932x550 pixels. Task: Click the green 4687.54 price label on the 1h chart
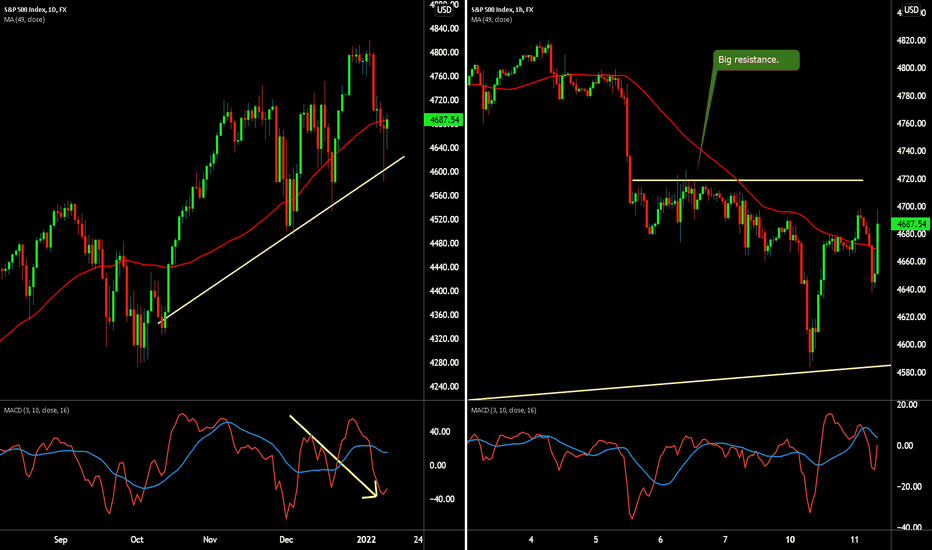tap(910, 224)
